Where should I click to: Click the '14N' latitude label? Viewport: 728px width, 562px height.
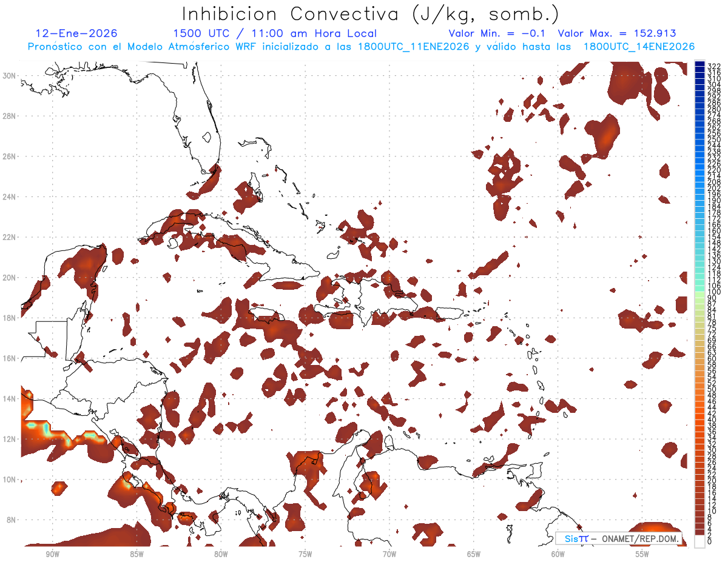9,398
